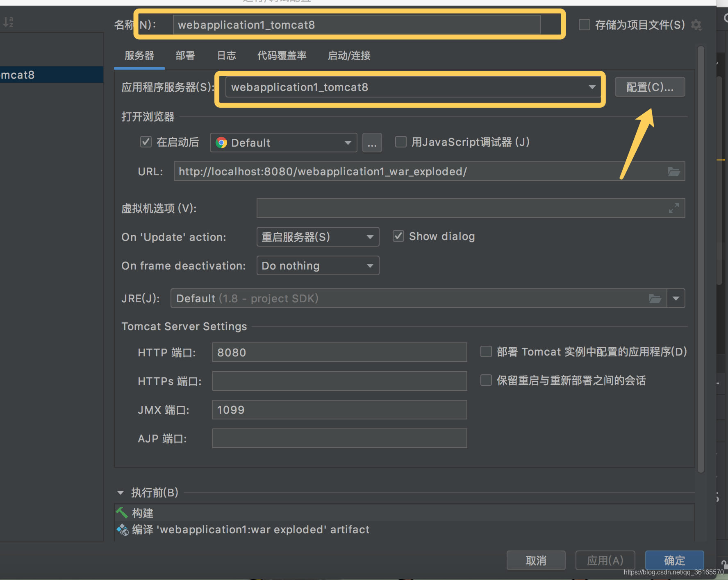This screenshot has height=580, width=728.
Task: Toggle the Show dialog checkbox
Action: (x=398, y=236)
